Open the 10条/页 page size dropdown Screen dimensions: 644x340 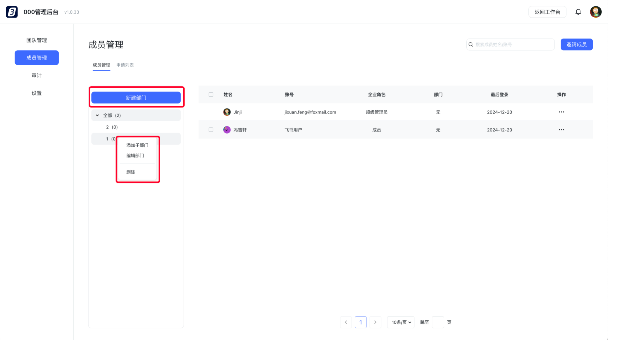401,322
